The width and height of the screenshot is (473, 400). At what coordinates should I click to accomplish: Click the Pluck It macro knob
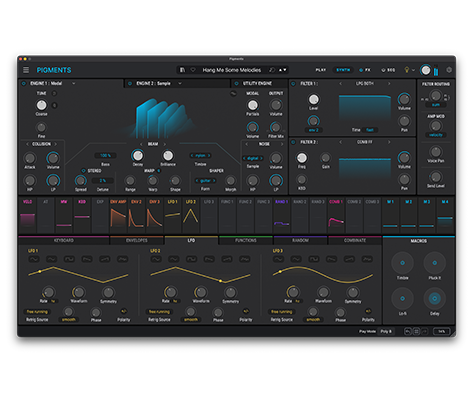[x=434, y=263]
